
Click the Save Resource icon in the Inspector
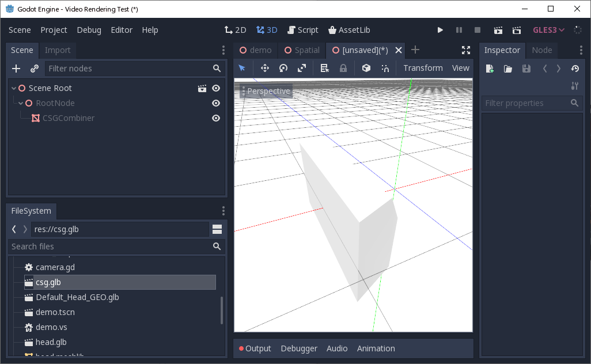point(525,69)
